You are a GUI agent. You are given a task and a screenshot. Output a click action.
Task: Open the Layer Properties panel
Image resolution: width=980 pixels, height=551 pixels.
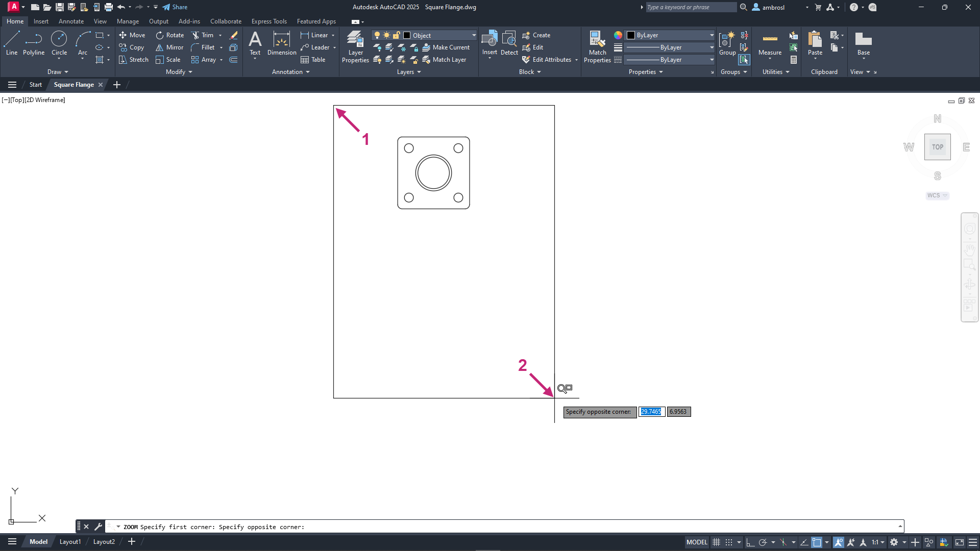(355, 46)
